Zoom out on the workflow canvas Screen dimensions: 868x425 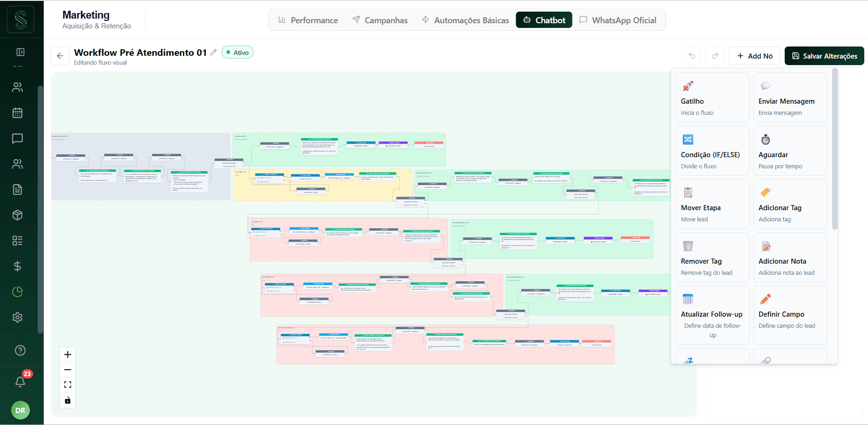pos(67,370)
